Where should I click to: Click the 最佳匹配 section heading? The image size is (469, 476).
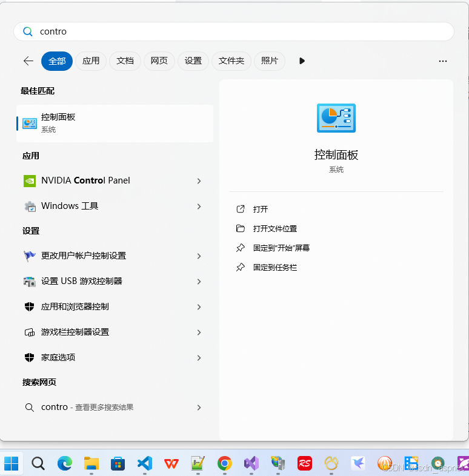click(38, 91)
